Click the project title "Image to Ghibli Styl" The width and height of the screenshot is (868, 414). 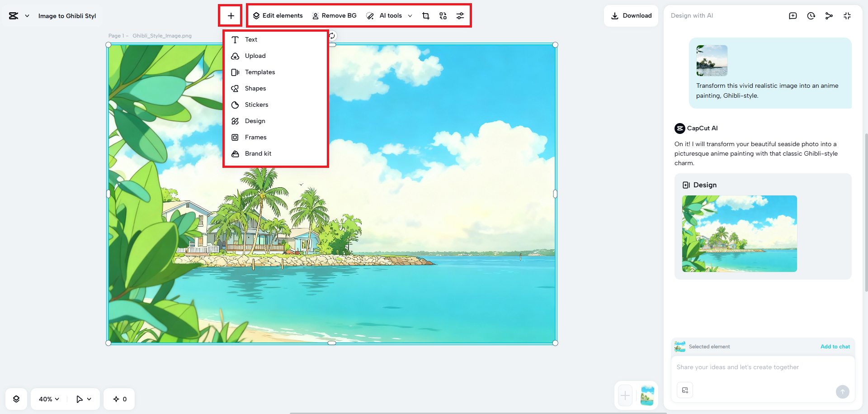click(67, 16)
